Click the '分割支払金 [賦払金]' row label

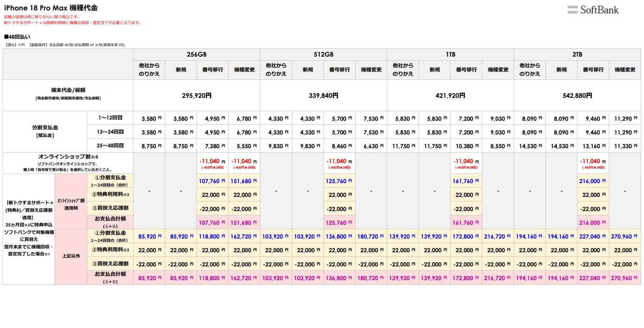(x=45, y=132)
